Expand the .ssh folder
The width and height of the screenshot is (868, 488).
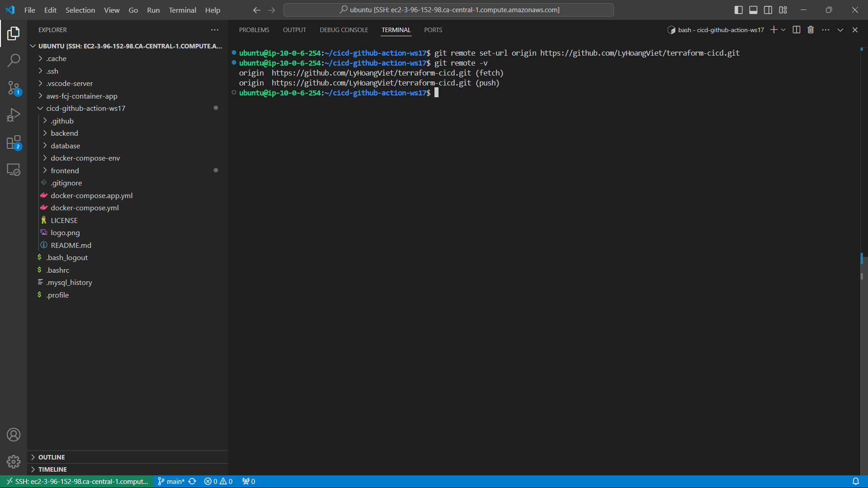[x=127, y=71]
